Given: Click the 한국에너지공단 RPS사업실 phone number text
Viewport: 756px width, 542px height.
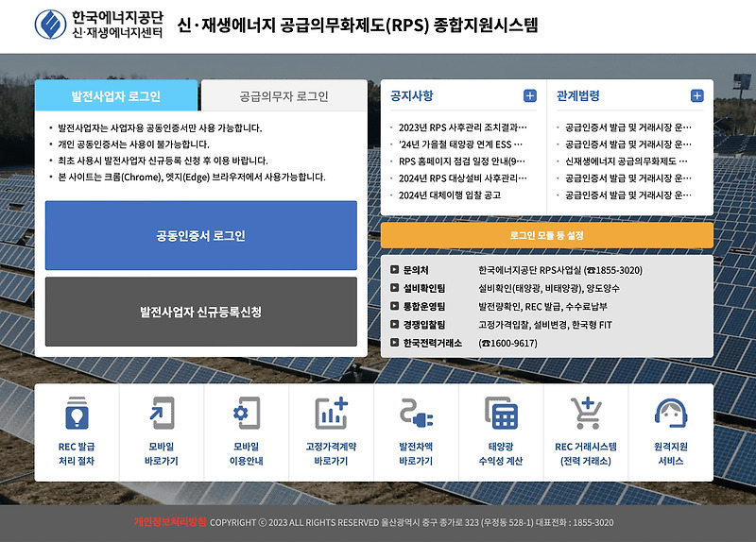Looking at the screenshot, I should pyautogui.click(x=560, y=270).
